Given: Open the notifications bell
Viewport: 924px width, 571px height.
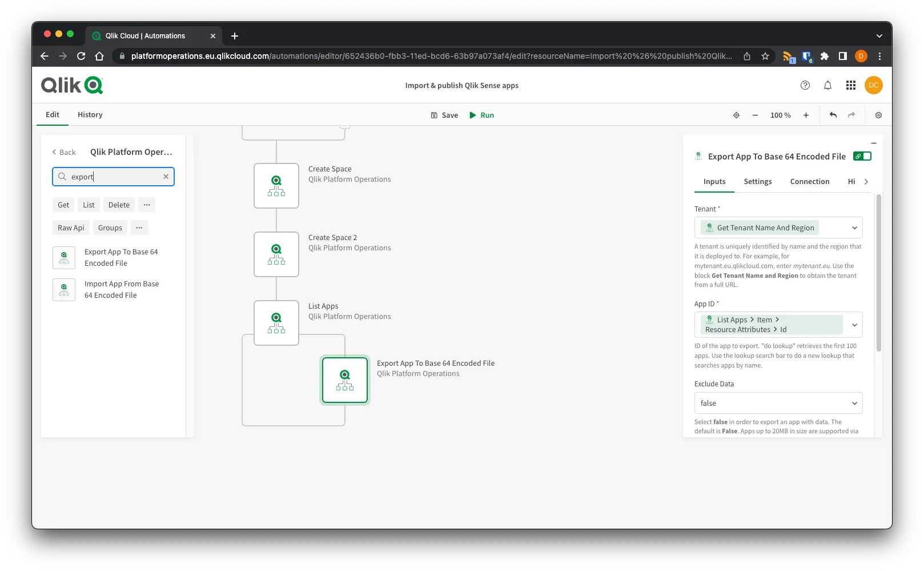Looking at the screenshot, I should [827, 85].
